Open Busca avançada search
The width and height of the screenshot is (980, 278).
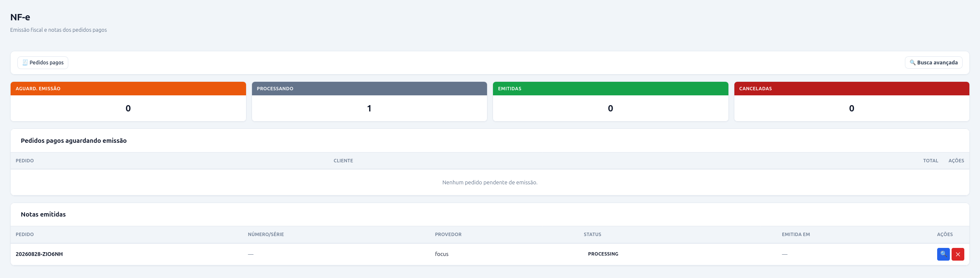click(x=933, y=63)
